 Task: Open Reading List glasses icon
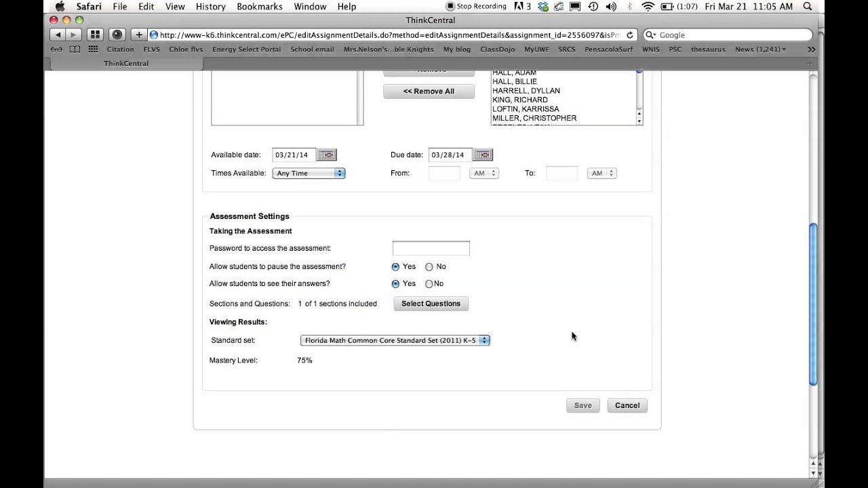click(57, 49)
